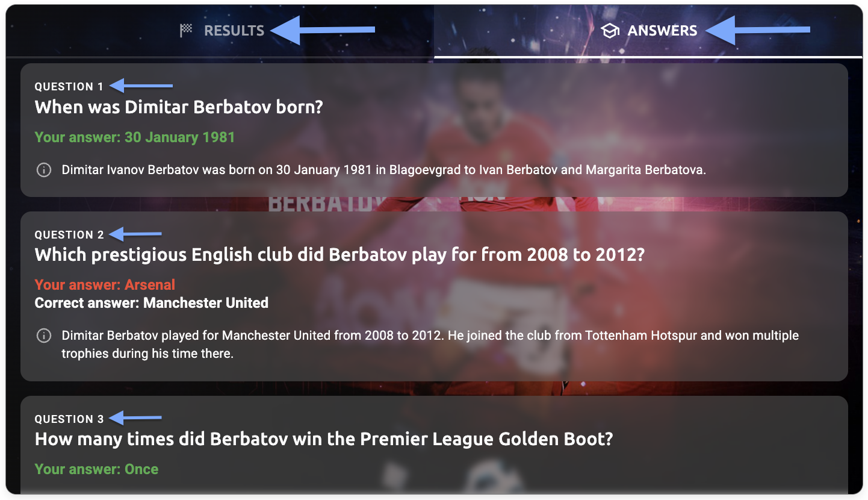Viewport: 868px width, 500px height.
Task: Click the green answer Once
Action: (96, 469)
